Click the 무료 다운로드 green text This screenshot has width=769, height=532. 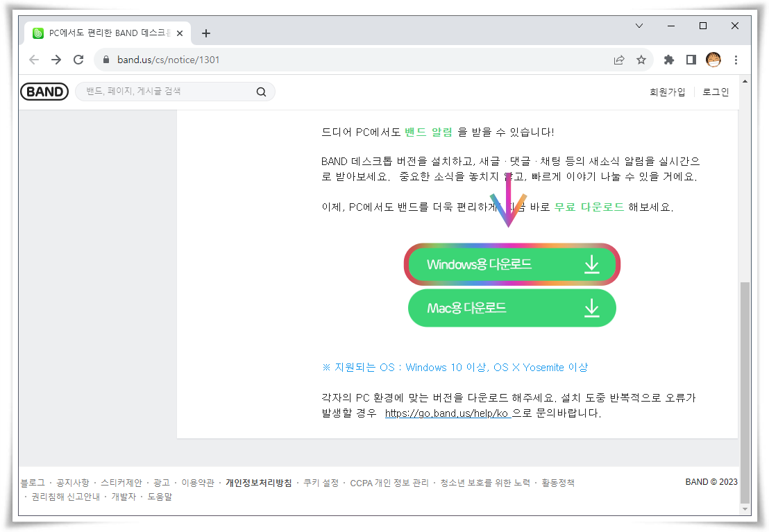coord(589,207)
